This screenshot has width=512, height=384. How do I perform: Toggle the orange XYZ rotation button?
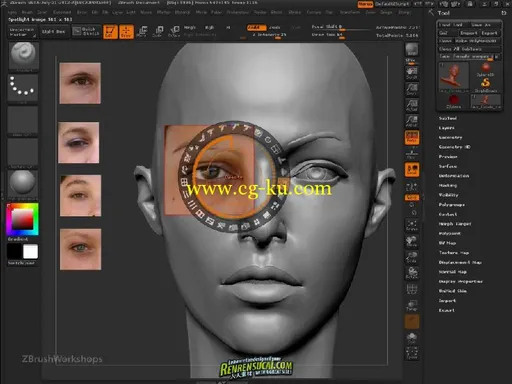pyautogui.click(x=412, y=197)
